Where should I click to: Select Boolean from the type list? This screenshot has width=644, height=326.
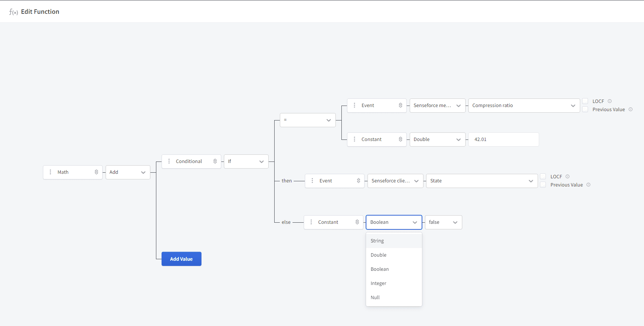click(x=394, y=269)
